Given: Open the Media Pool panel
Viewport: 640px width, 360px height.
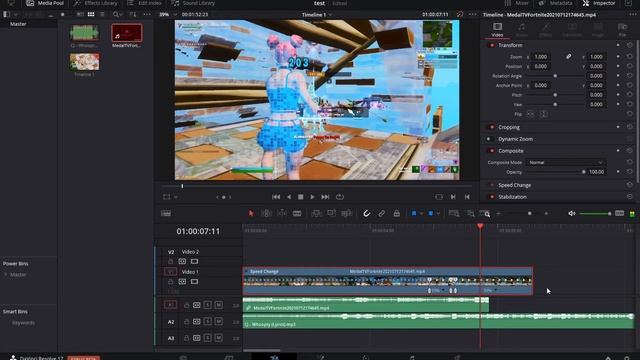Looking at the screenshot, I should pos(45,3).
